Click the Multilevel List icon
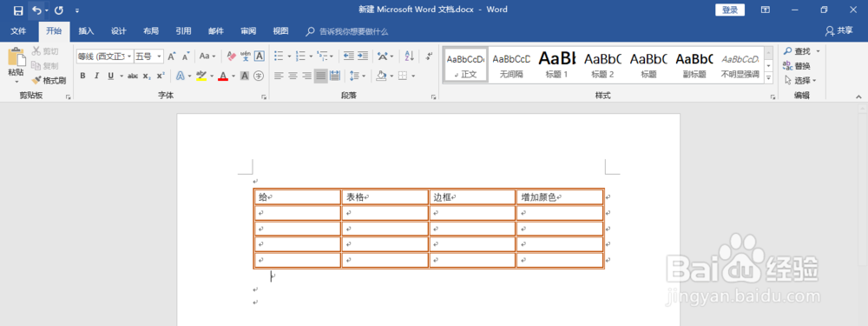 click(x=323, y=56)
